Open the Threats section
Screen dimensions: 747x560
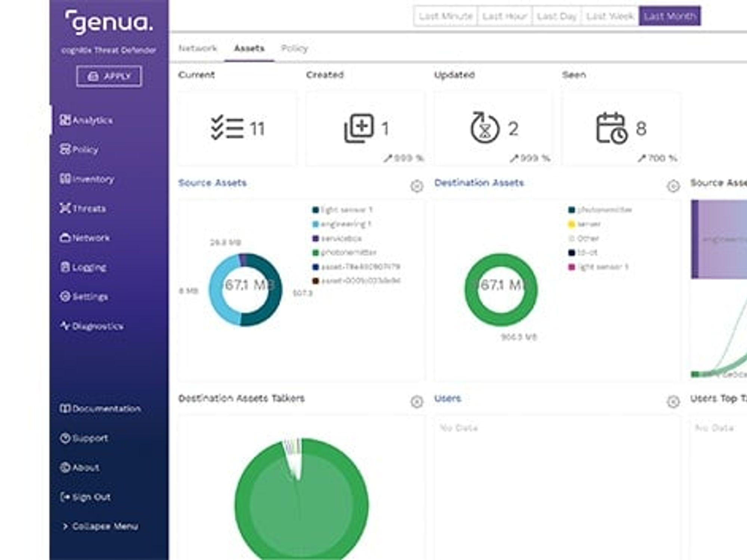83,208
